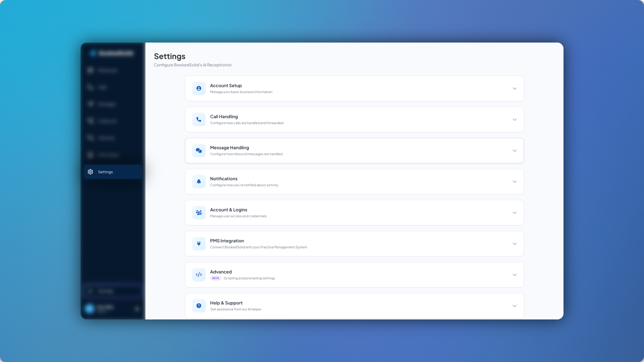This screenshot has width=644, height=362.
Task: Open Notifications section via chevron arrow
Action: [x=514, y=182]
